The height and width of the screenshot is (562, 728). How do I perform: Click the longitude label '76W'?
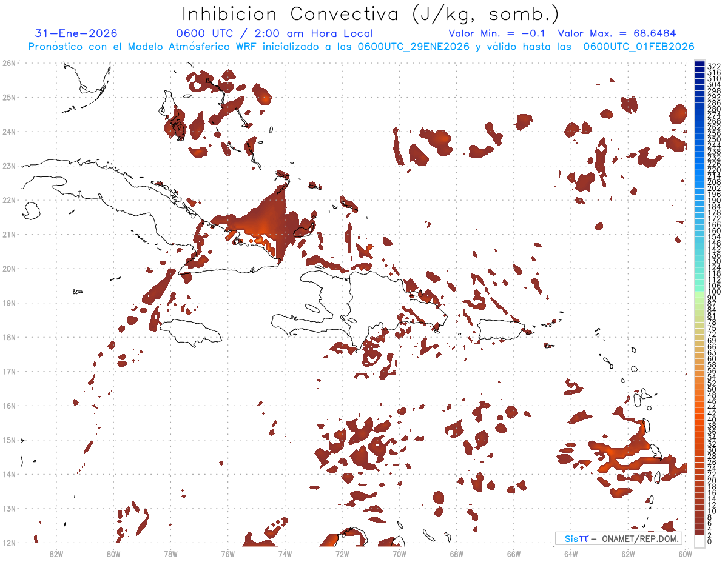click(228, 554)
